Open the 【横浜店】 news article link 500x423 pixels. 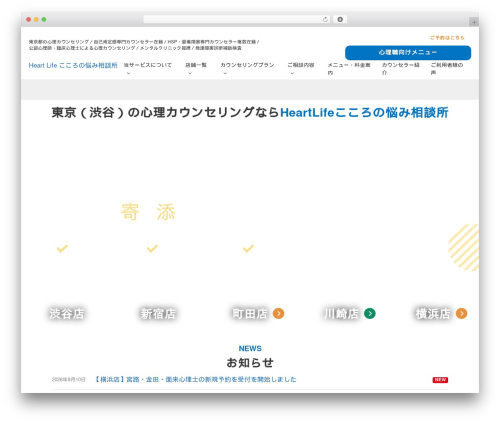[x=195, y=379]
